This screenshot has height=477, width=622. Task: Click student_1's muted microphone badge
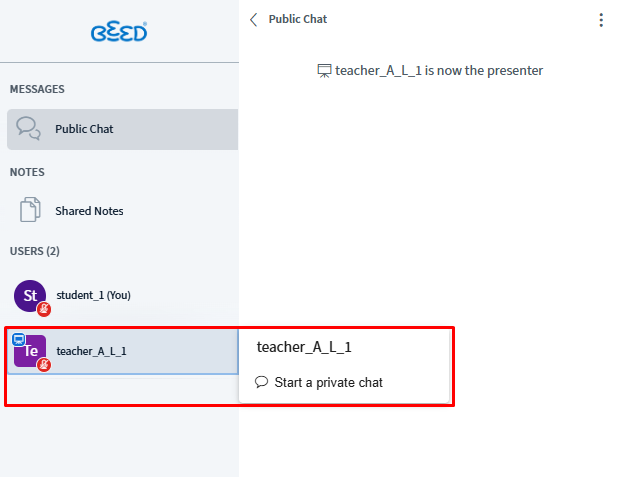pyautogui.click(x=43, y=309)
